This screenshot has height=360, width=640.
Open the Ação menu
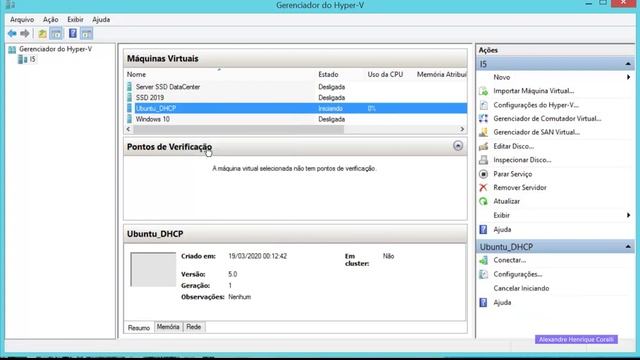pyautogui.click(x=51, y=20)
